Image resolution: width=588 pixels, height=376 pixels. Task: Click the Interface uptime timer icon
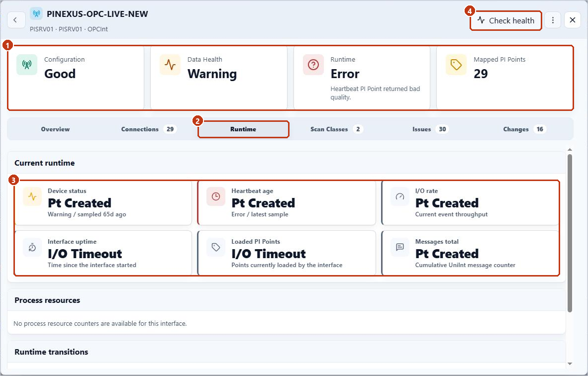click(32, 247)
